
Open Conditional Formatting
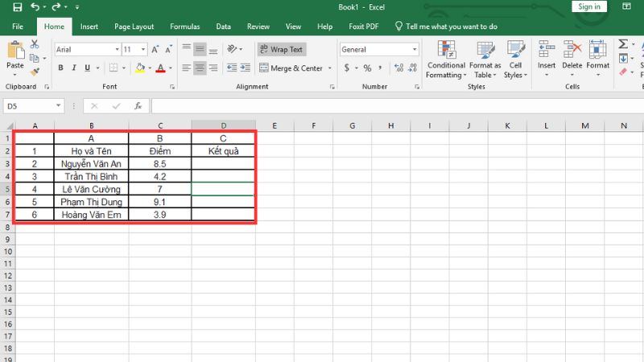[x=445, y=60]
